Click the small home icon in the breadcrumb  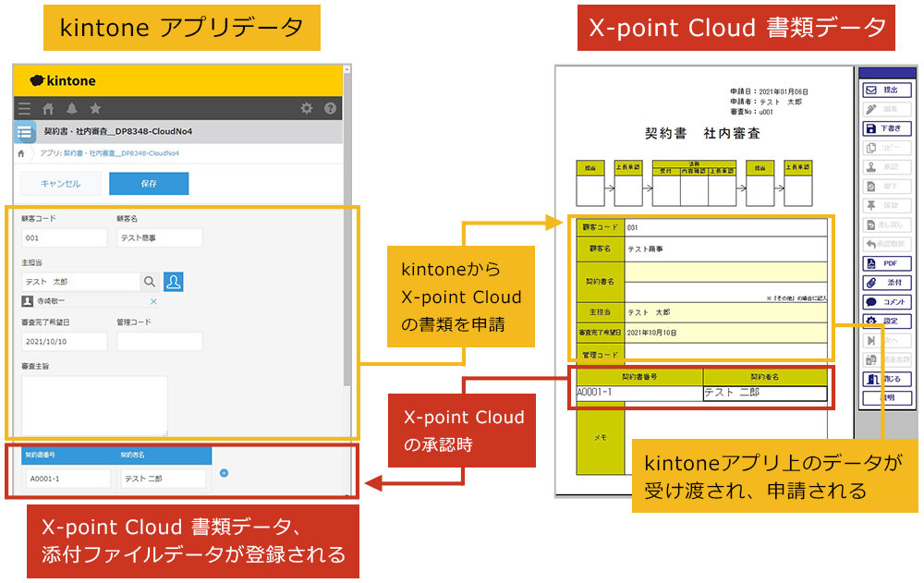[21, 154]
